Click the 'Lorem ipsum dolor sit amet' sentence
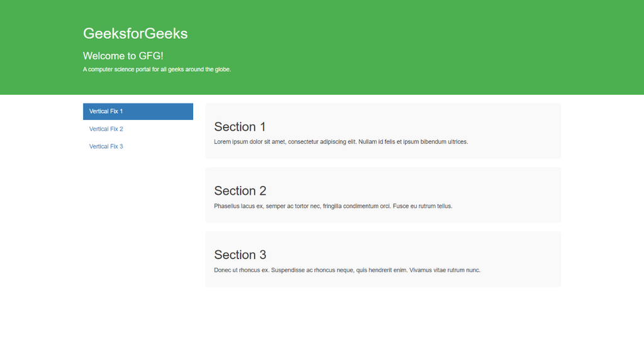This screenshot has width=644, height=362. coord(280,142)
